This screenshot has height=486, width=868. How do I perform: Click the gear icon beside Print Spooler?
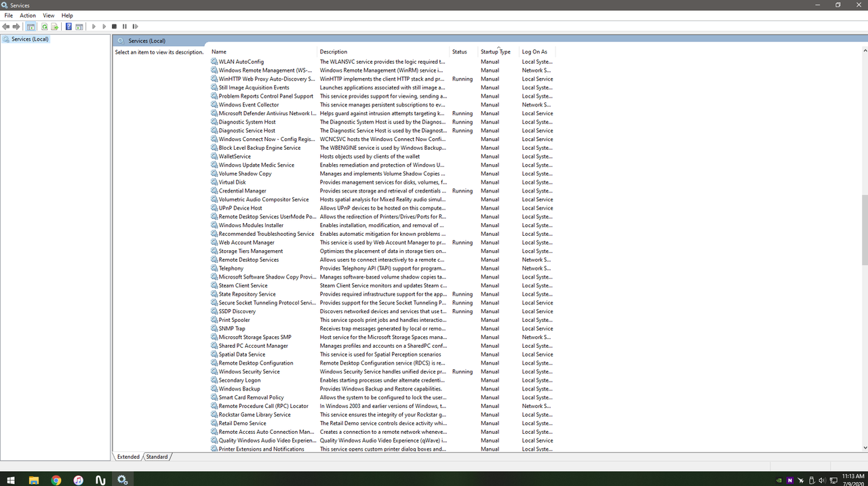pos(214,320)
